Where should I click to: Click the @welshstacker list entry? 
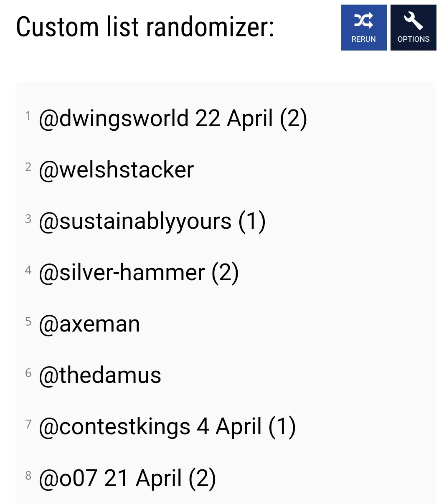pos(116,170)
